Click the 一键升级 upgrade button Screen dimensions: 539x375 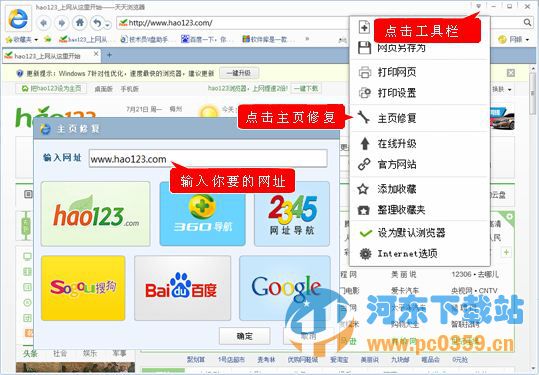(239, 73)
